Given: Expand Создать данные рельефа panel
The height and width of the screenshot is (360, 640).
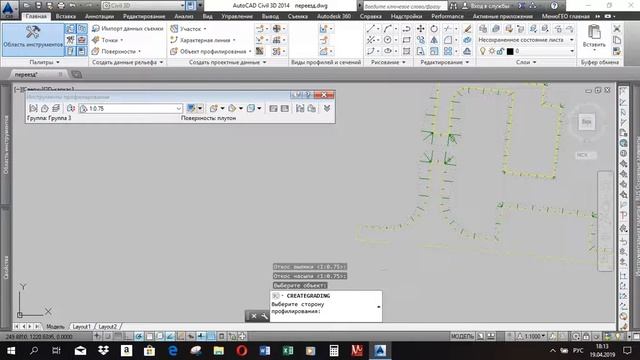Looking at the screenshot, I should coord(127,62).
